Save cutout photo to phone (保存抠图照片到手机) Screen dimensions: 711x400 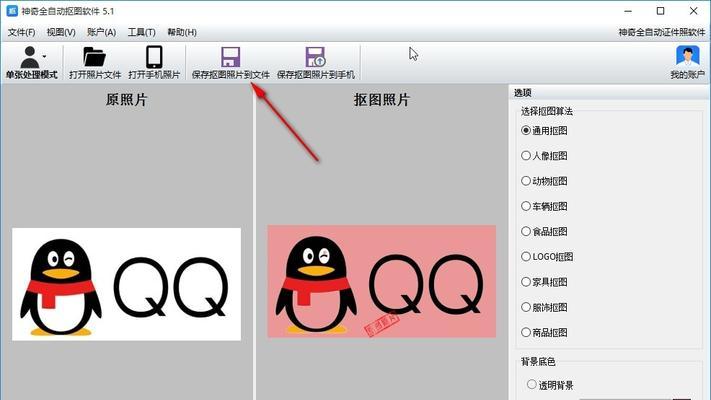pyautogui.click(x=316, y=63)
